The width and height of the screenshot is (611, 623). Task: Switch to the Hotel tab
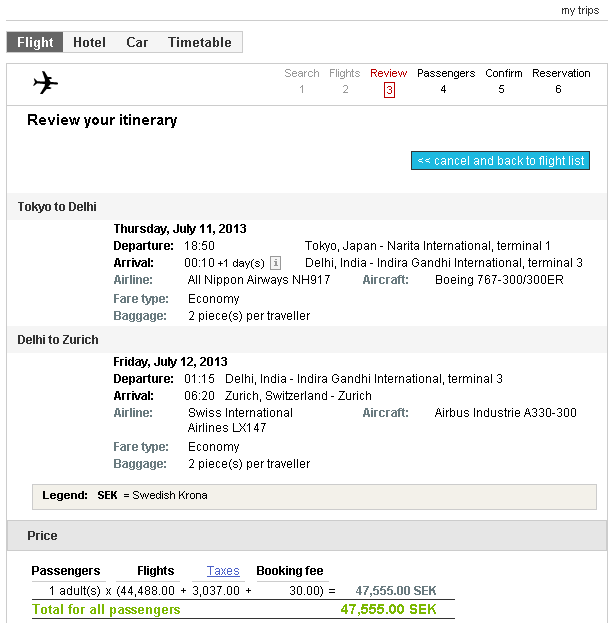click(x=89, y=42)
